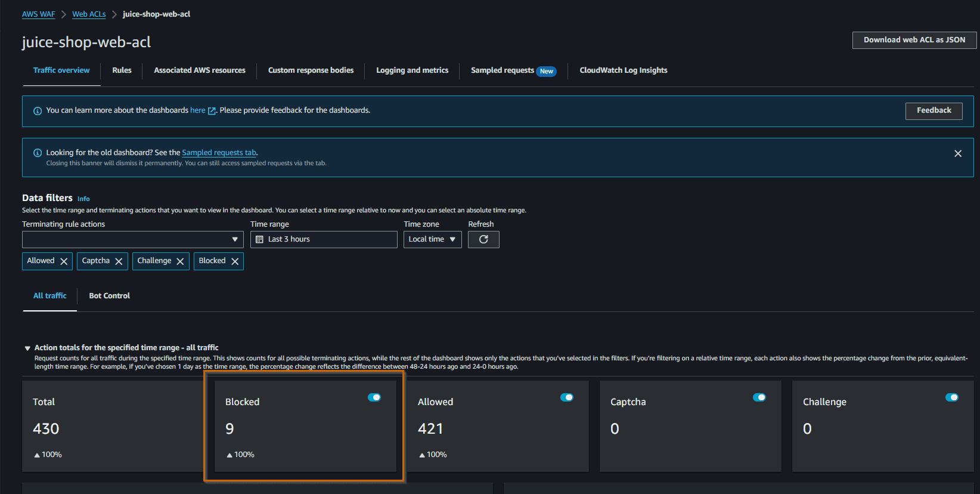This screenshot has width=980, height=494.
Task: Open the Terminating rule actions dropdown
Action: tap(132, 239)
